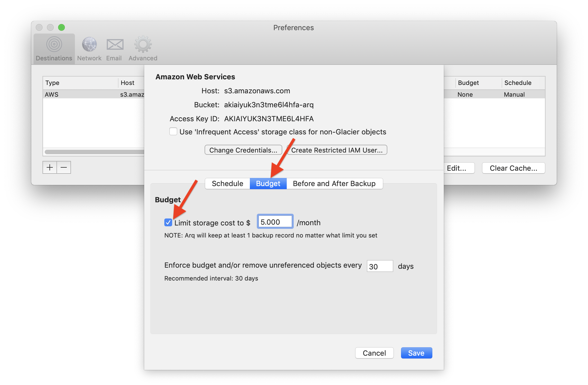Select the AWS row in destinations table
This screenshot has width=588, height=385.
94,94
